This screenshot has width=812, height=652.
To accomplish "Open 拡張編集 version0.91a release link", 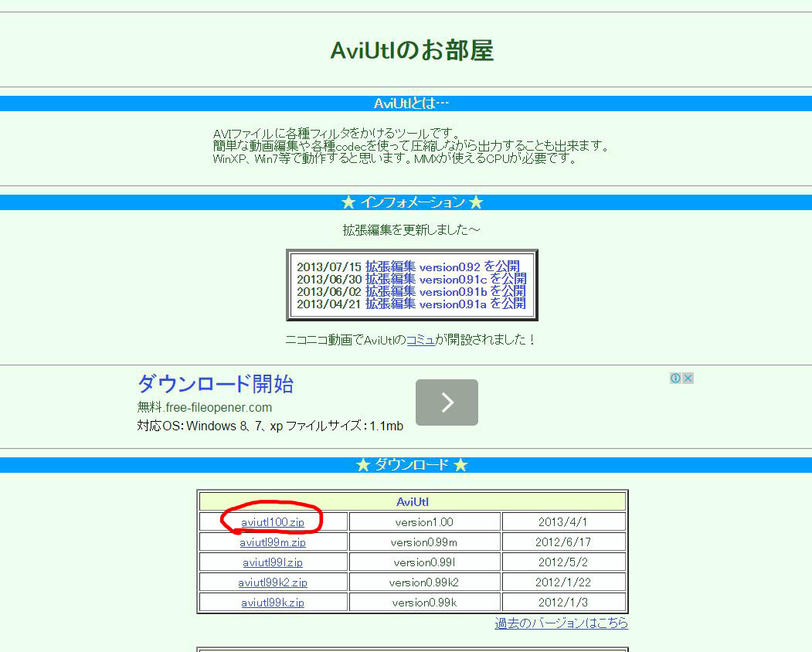I will [x=446, y=304].
